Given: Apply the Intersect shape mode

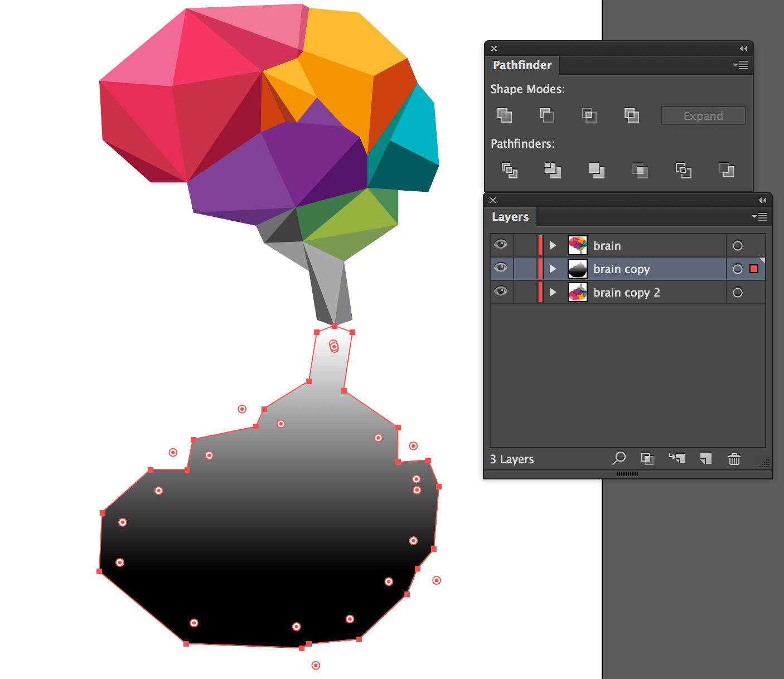Looking at the screenshot, I should click(589, 115).
